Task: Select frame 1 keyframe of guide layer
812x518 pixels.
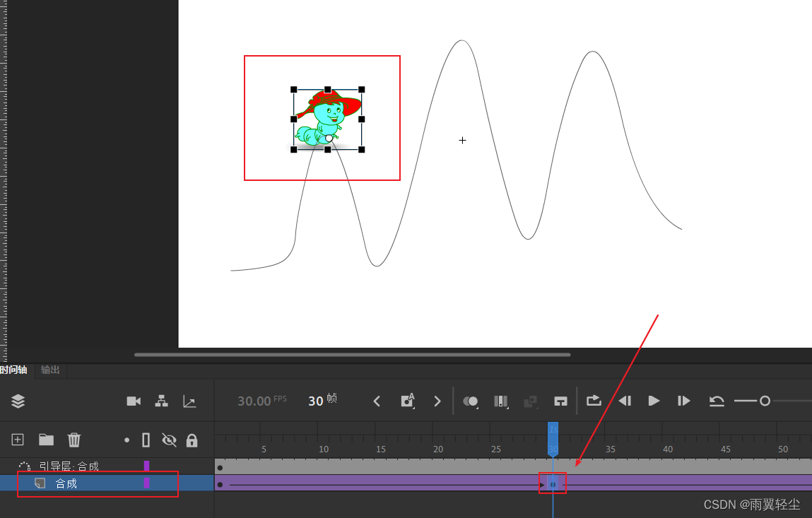Action: pos(220,468)
